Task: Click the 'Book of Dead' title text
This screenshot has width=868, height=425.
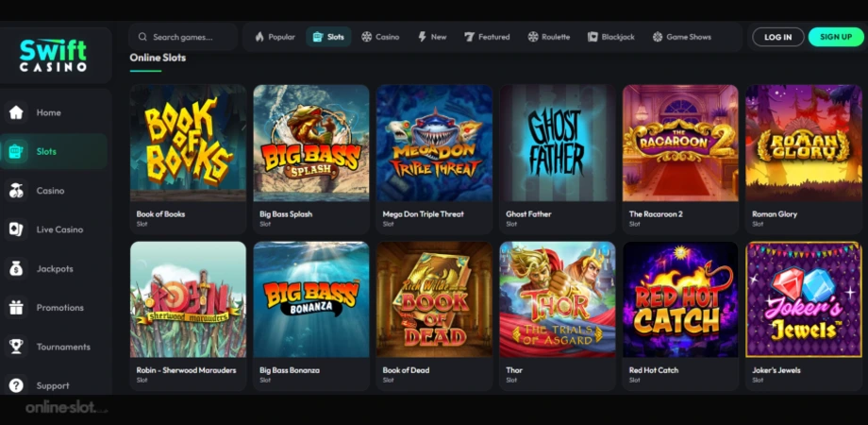Action: click(406, 370)
